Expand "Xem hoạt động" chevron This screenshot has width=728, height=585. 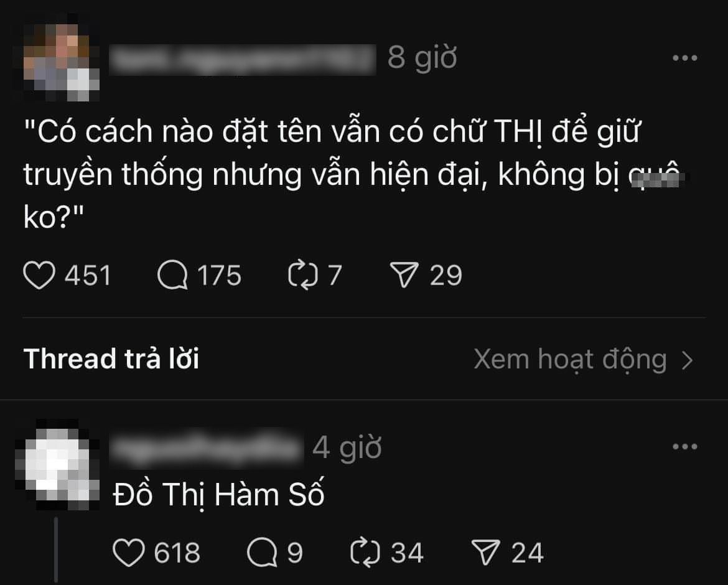point(688,360)
